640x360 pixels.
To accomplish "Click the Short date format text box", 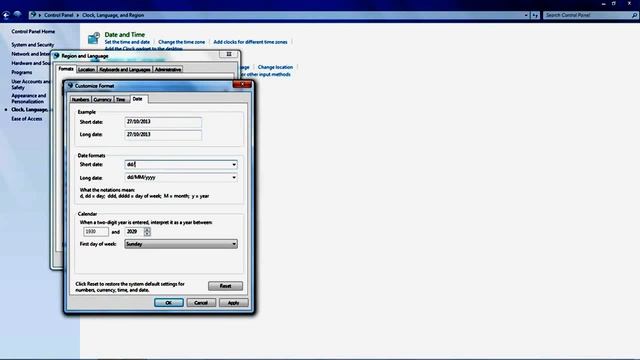I will 178,164.
